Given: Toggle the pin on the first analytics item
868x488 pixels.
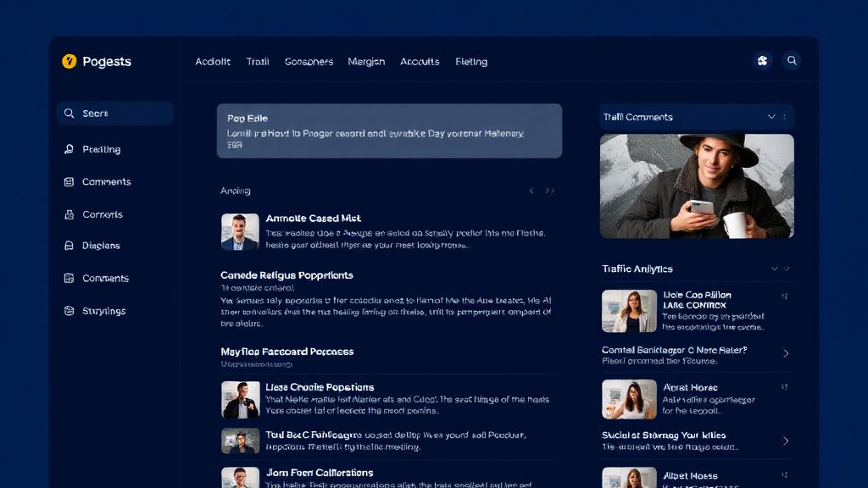Looking at the screenshot, I should coord(786,295).
